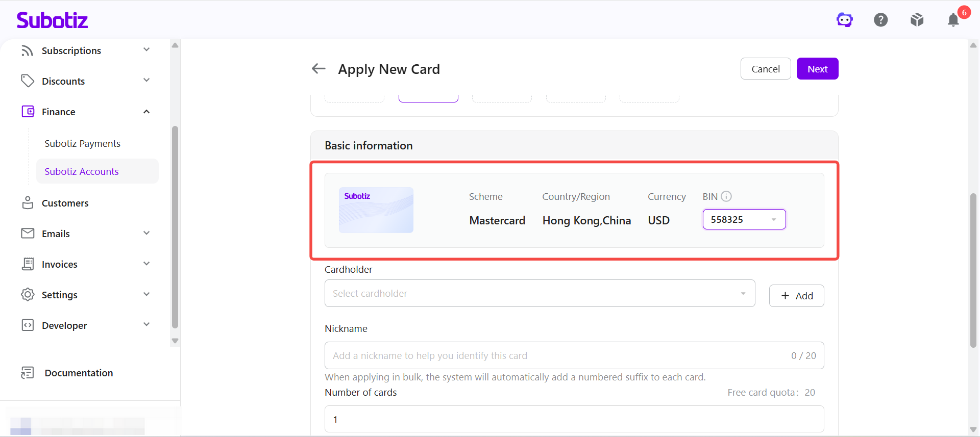The width and height of the screenshot is (980, 437).
Task: Click the sidebar vertical scrollbar
Action: tap(175, 227)
